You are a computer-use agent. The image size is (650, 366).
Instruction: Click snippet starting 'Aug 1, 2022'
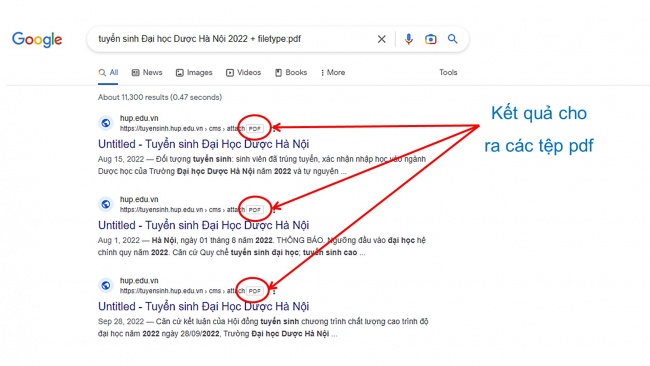(262, 246)
